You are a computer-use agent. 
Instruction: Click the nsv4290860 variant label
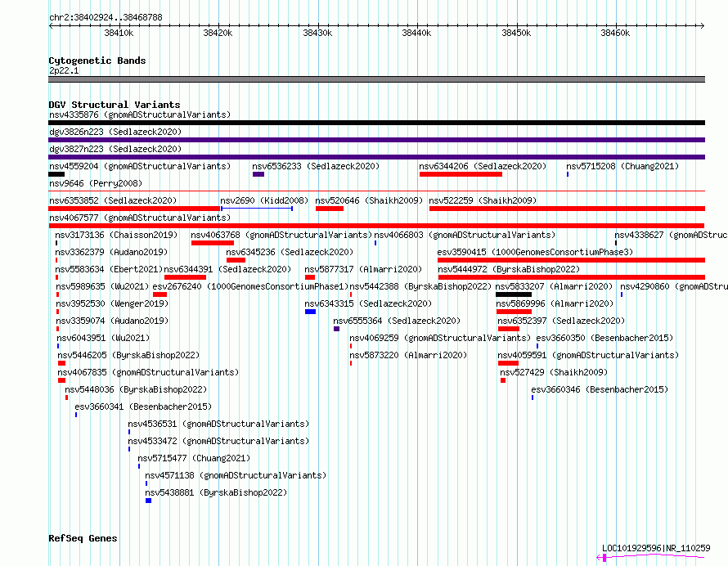pyautogui.click(x=674, y=286)
